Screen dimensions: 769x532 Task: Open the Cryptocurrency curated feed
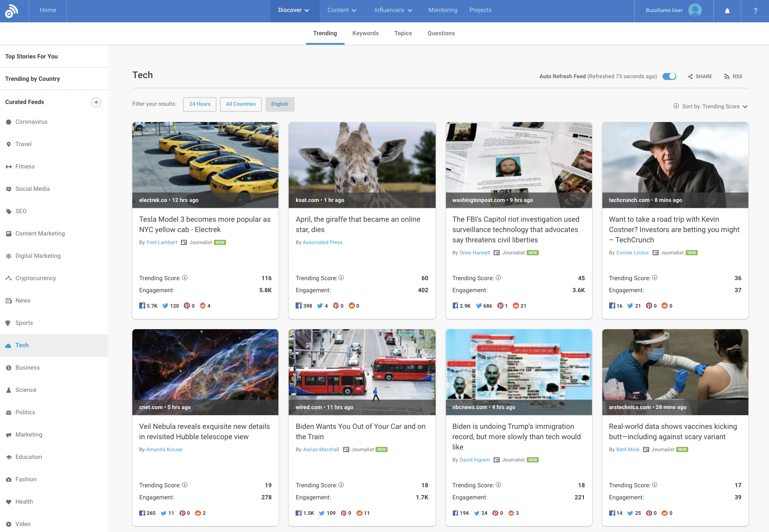(x=35, y=278)
